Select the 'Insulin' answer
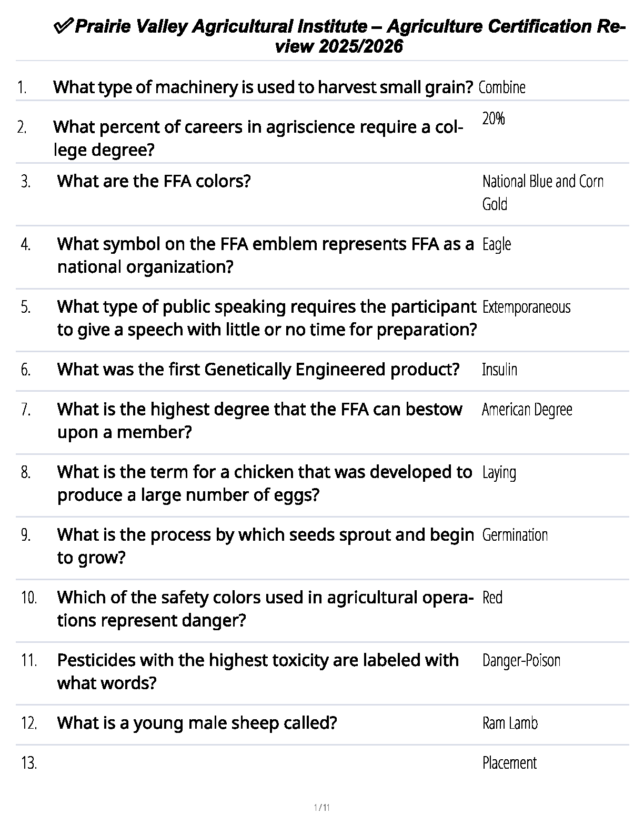This screenshot has height=834, width=644. click(x=499, y=370)
